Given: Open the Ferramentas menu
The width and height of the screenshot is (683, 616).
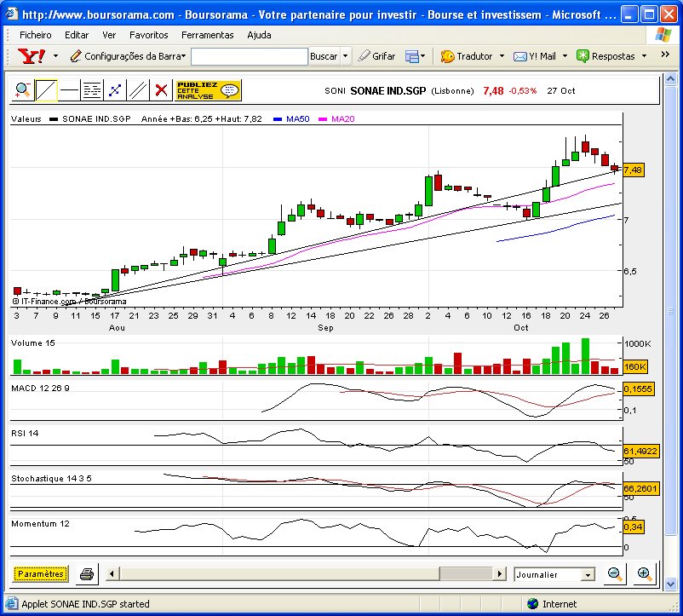Looking at the screenshot, I should click(x=207, y=35).
